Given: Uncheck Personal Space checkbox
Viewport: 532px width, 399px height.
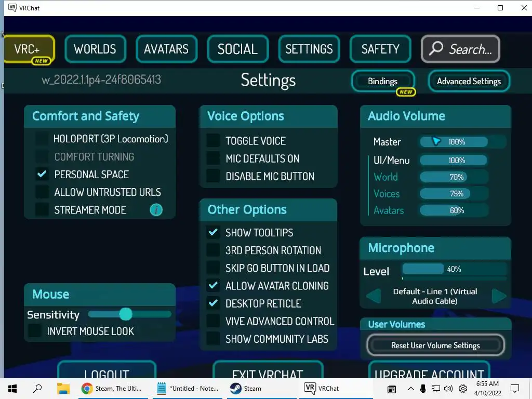Looking at the screenshot, I should pyautogui.click(x=42, y=175).
